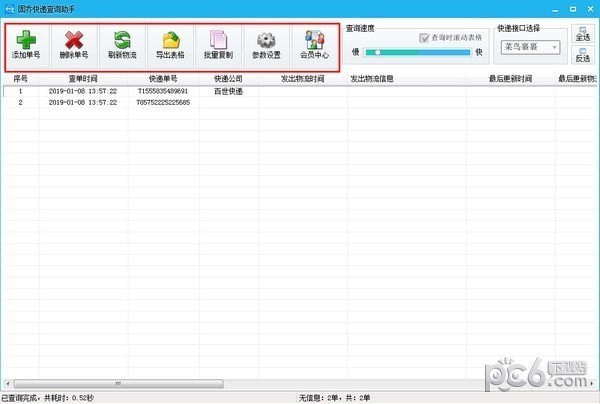
Task: Click the 序号 column header
Action: [20, 79]
